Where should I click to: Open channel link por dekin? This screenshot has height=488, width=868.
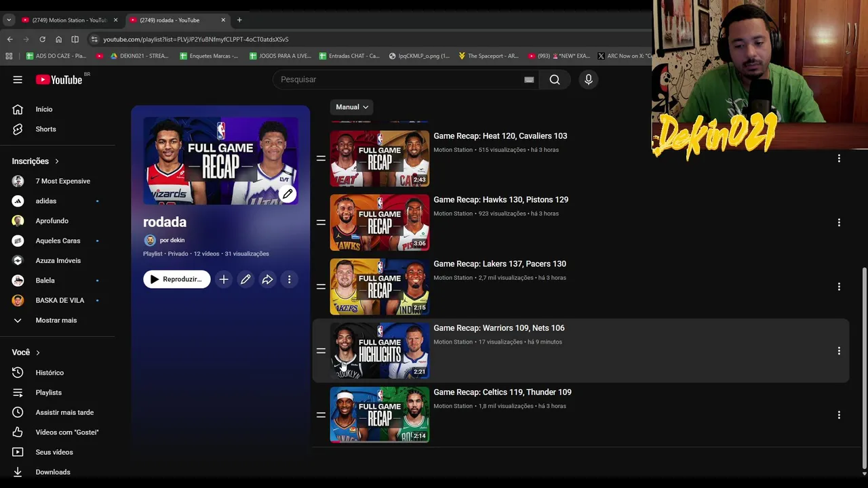[x=172, y=240]
